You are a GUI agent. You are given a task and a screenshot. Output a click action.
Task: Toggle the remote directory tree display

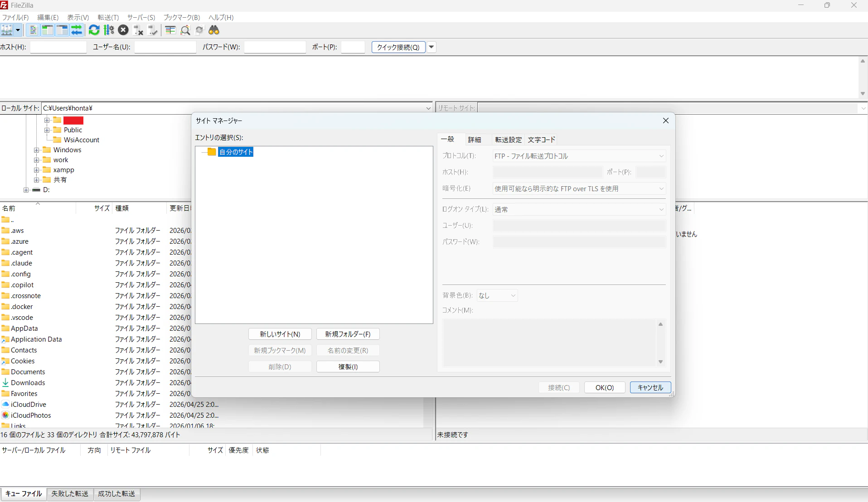click(62, 30)
